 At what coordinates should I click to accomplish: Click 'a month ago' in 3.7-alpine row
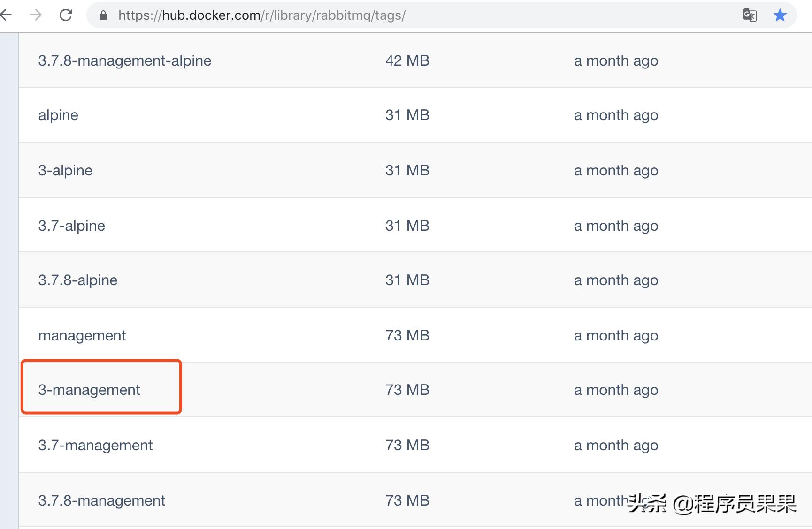click(616, 226)
